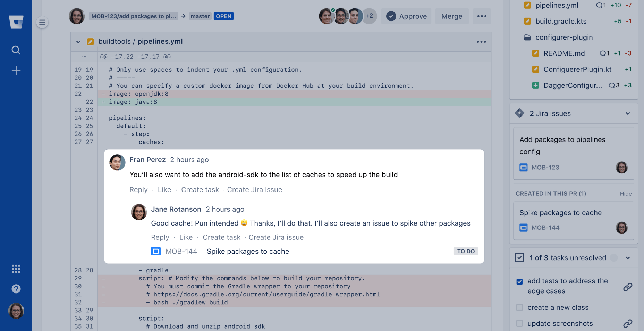Click the +2 reviewers avatar overflow
This screenshot has width=644, height=331.
(x=369, y=16)
